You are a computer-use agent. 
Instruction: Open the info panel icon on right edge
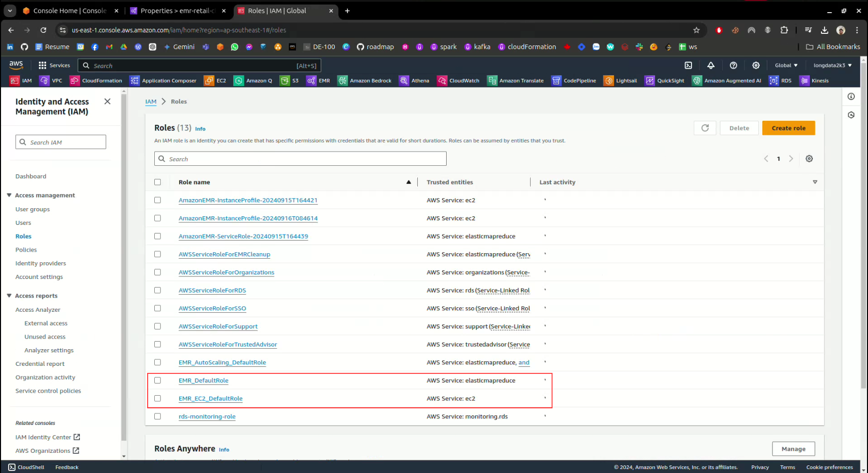tap(851, 97)
